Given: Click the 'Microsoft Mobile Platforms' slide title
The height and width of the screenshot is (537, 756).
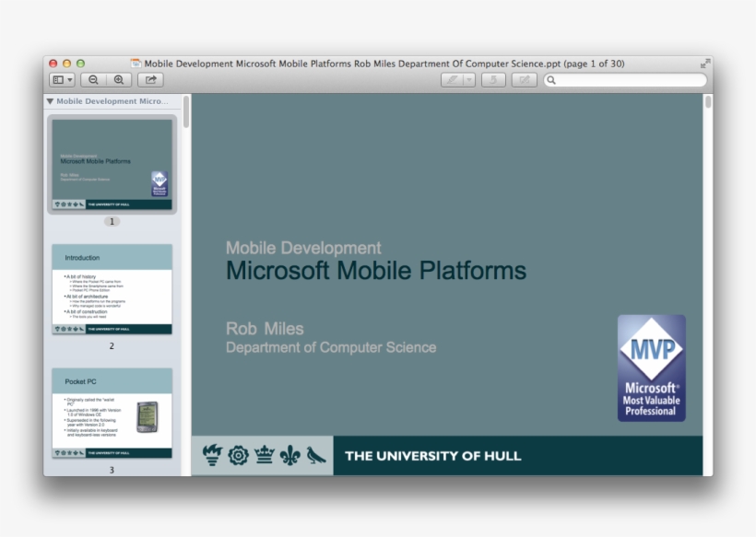Looking at the screenshot, I should 376,270.
